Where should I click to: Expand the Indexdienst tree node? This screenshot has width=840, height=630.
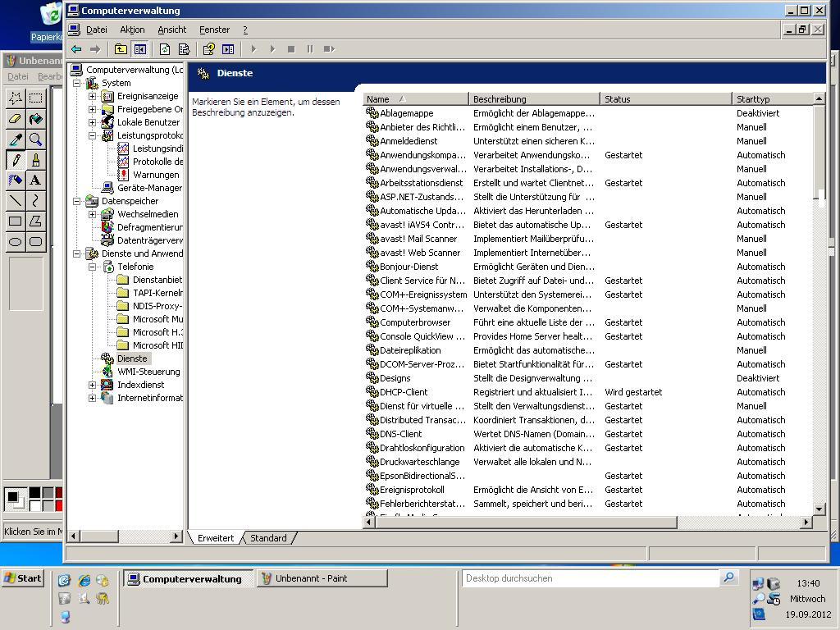click(93, 385)
